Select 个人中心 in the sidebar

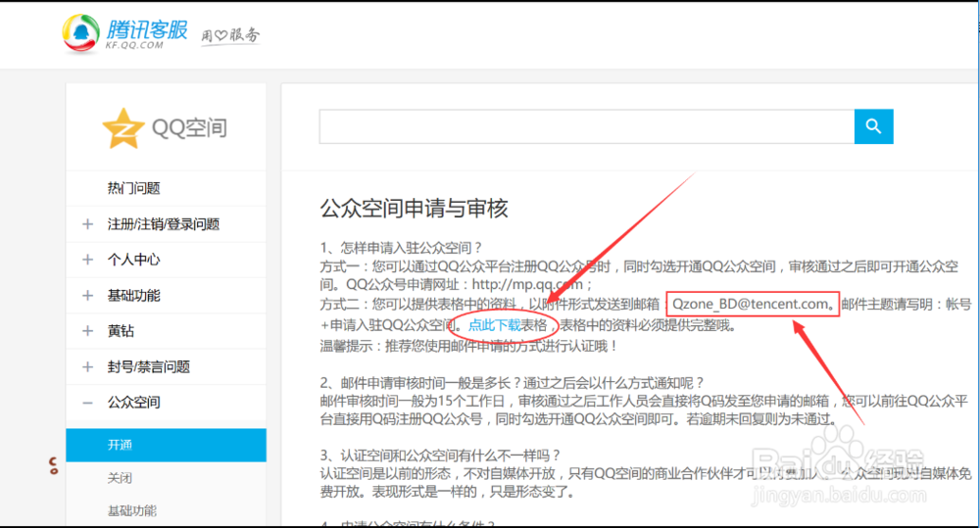point(133,260)
